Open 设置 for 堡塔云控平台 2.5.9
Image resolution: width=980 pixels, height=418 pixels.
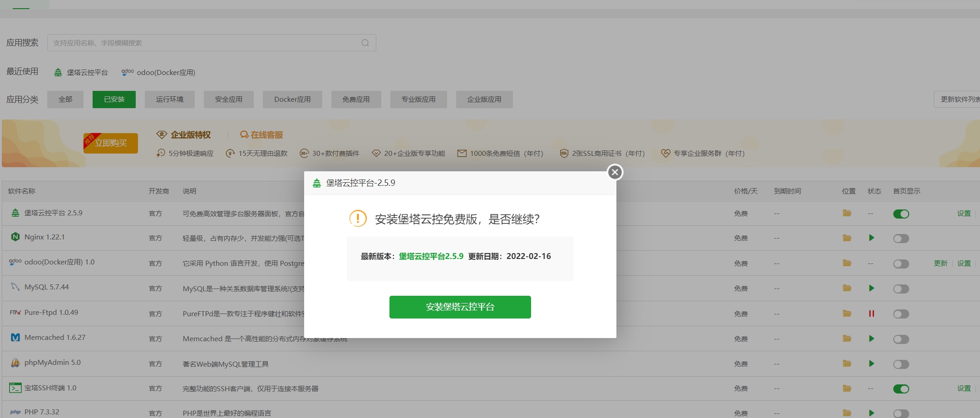point(964,214)
